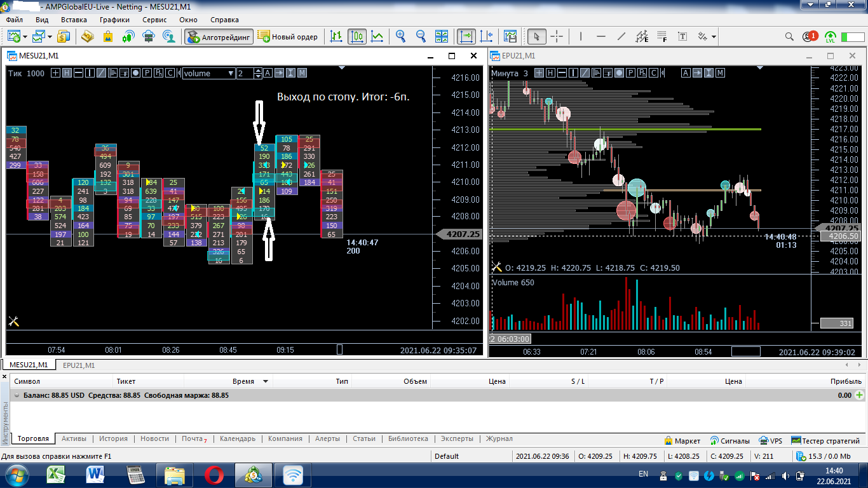Image resolution: width=868 pixels, height=488 pixels.
Task: Save chart as picture toolbar icon
Action: [x=510, y=36]
